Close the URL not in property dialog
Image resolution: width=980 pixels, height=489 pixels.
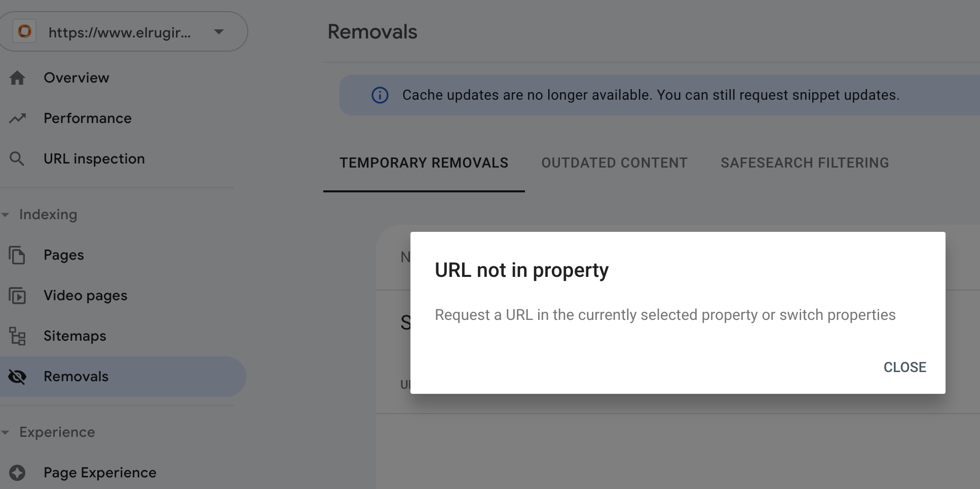tap(904, 368)
